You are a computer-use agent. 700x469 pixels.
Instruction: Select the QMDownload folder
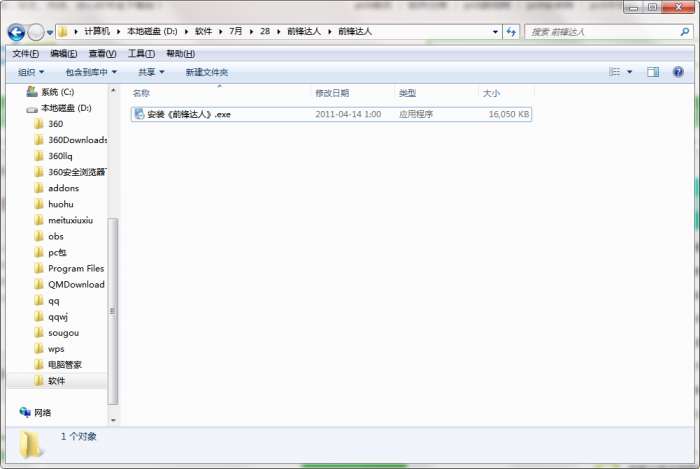76,285
